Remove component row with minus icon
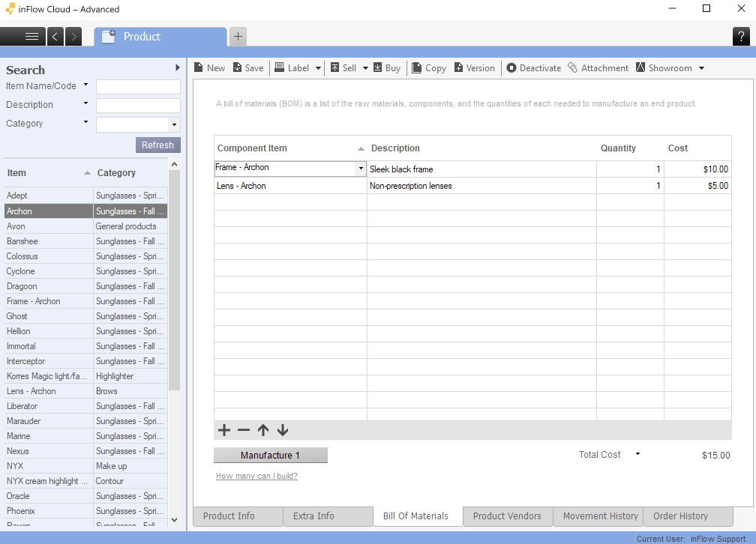756x544 pixels. (244, 430)
